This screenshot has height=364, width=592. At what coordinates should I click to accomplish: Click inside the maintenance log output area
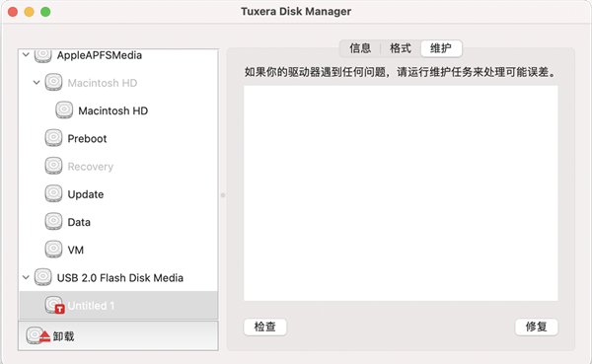pos(401,193)
